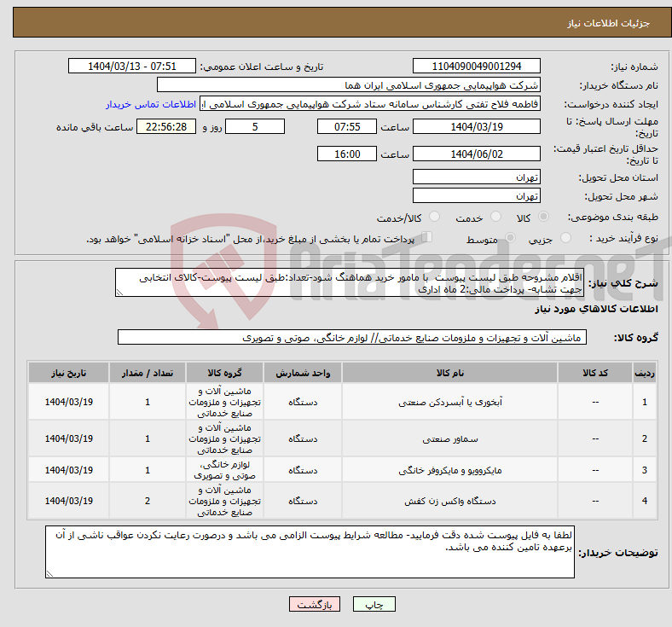Select the کالا radio button

(x=544, y=218)
